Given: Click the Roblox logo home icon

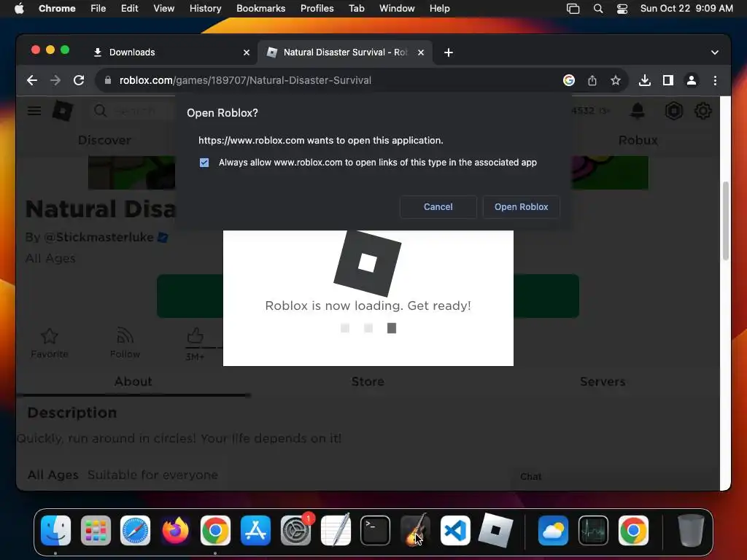Looking at the screenshot, I should coord(63,111).
